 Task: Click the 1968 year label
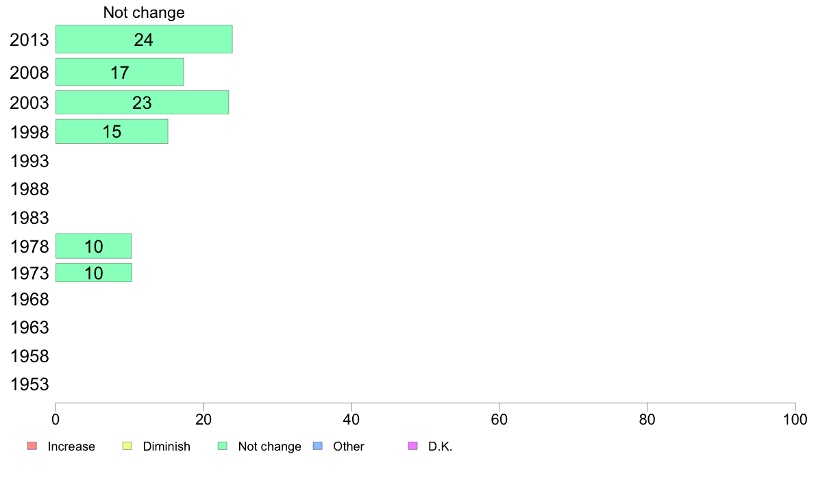click(29, 299)
